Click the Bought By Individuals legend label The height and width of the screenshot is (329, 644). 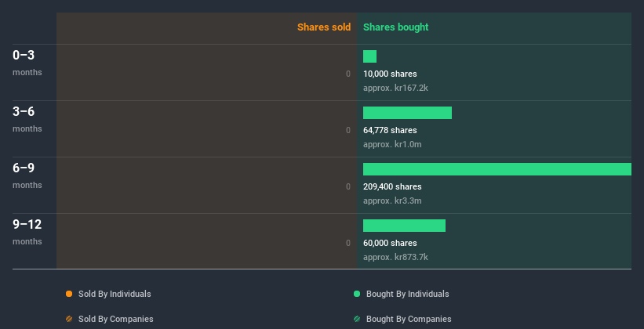[407, 294]
